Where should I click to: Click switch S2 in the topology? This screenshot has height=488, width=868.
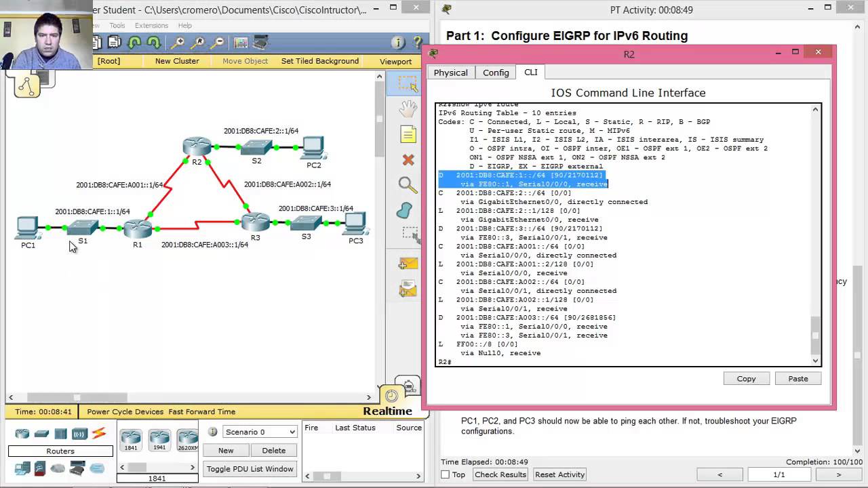point(256,148)
